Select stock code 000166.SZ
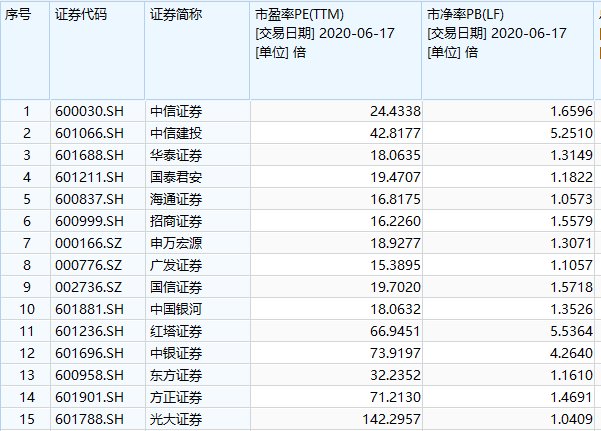Viewport: 601px width, 431px height. click(89, 243)
